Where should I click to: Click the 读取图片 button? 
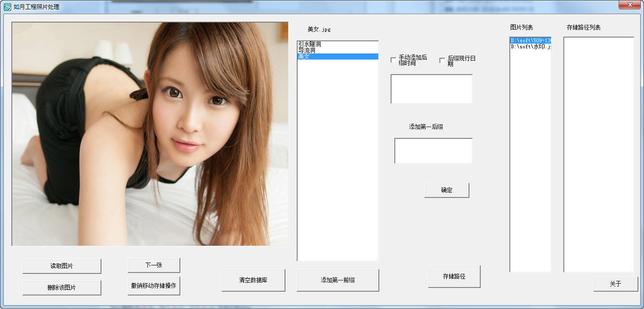(x=61, y=266)
